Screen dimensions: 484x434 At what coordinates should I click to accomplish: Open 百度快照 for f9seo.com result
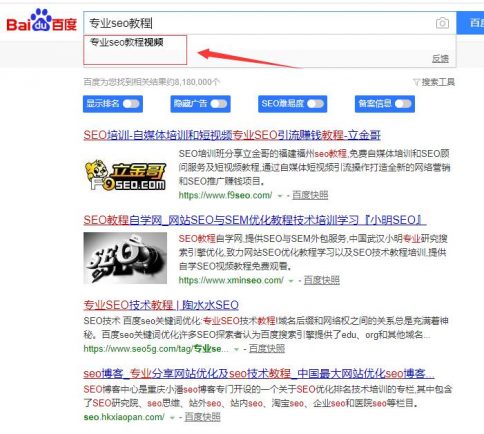310,195
